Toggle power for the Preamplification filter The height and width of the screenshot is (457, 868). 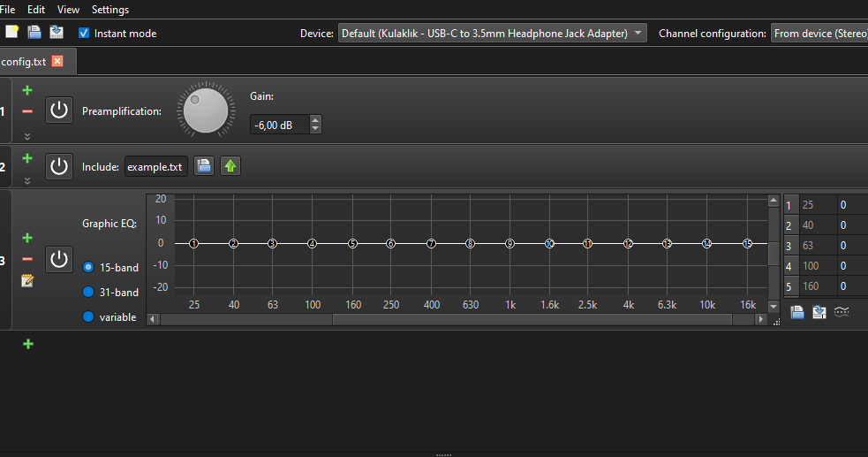58,110
